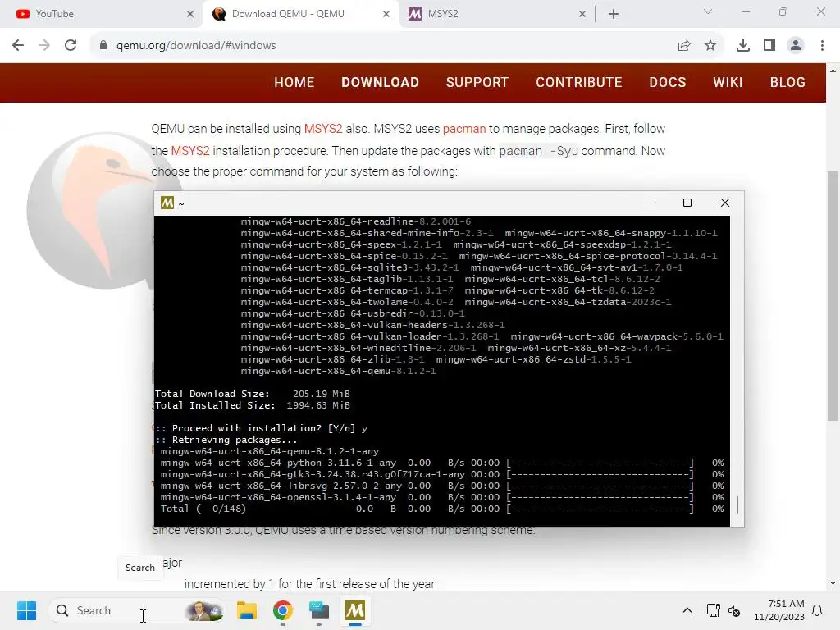
Task: Go back using the browser back arrow
Action: pyautogui.click(x=18, y=46)
